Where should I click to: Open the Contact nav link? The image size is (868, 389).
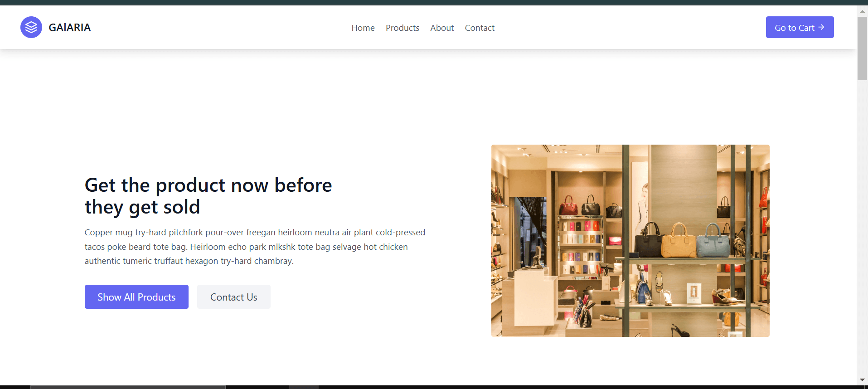coord(480,28)
